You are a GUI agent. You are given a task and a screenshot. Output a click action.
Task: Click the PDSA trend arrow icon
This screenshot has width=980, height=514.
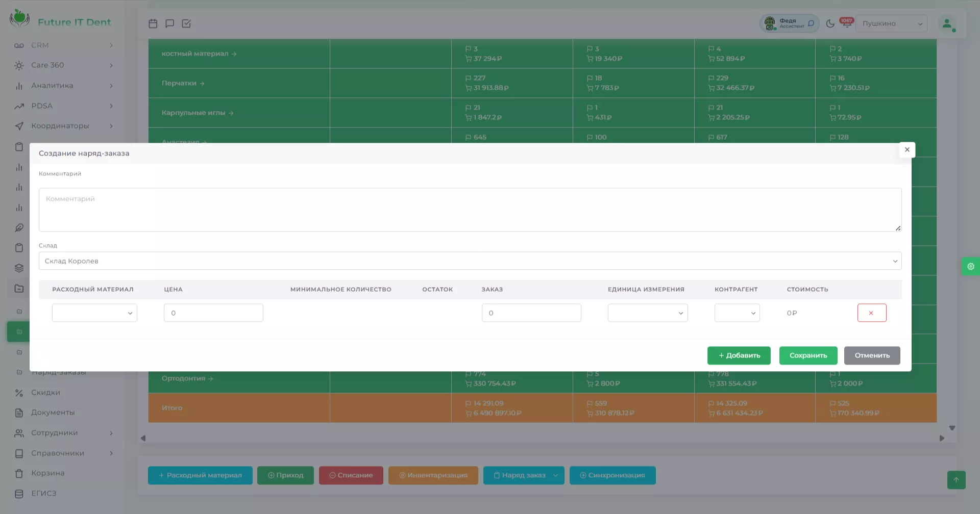click(19, 106)
